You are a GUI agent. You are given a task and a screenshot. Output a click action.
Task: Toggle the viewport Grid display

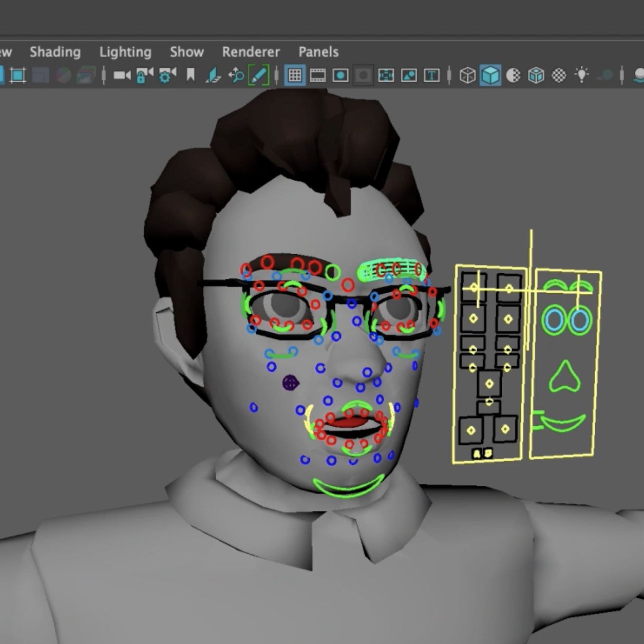pos(295,75)
